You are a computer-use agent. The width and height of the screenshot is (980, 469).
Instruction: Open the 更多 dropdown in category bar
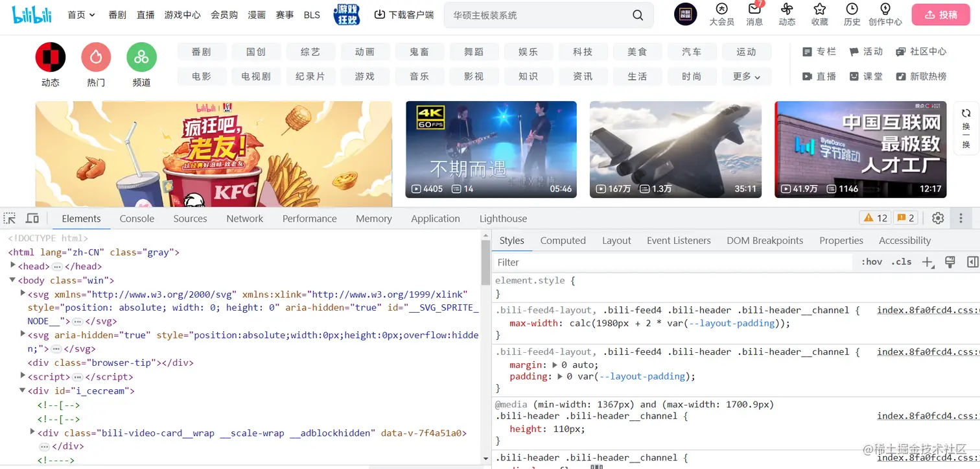coord(746,76)
